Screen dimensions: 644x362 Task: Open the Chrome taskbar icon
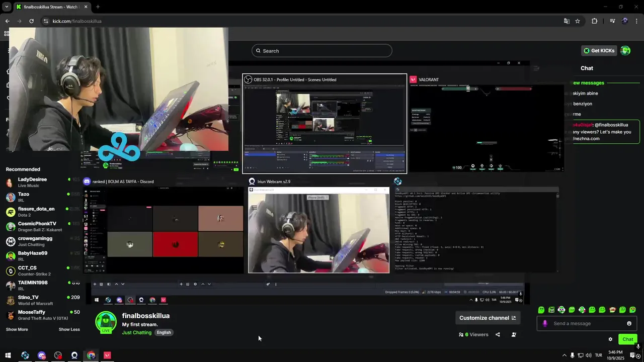pyautogui.click(x=91, y=355)
